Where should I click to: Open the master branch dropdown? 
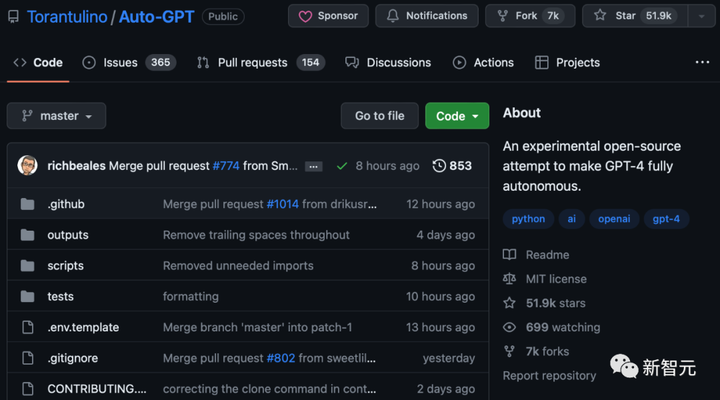click(57, 116)
